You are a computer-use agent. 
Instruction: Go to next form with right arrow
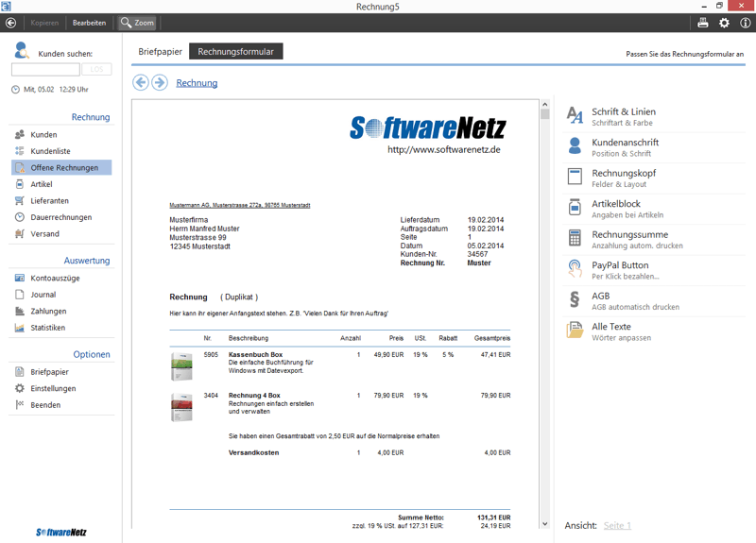pos(160,82)
